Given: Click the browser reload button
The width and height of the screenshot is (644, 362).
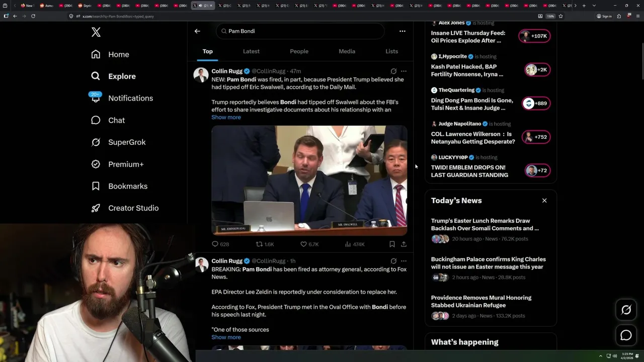Looking at the screenshot, I should click(33, 16).
